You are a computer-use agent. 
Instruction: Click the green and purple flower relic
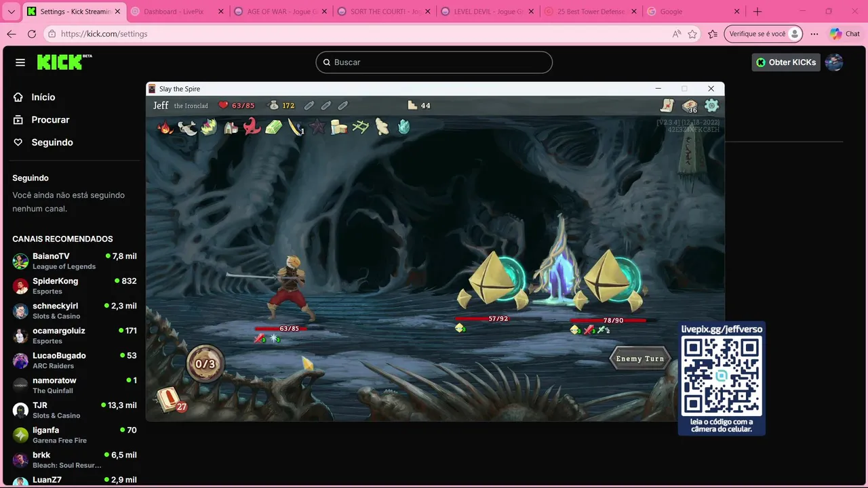point(209,127)
